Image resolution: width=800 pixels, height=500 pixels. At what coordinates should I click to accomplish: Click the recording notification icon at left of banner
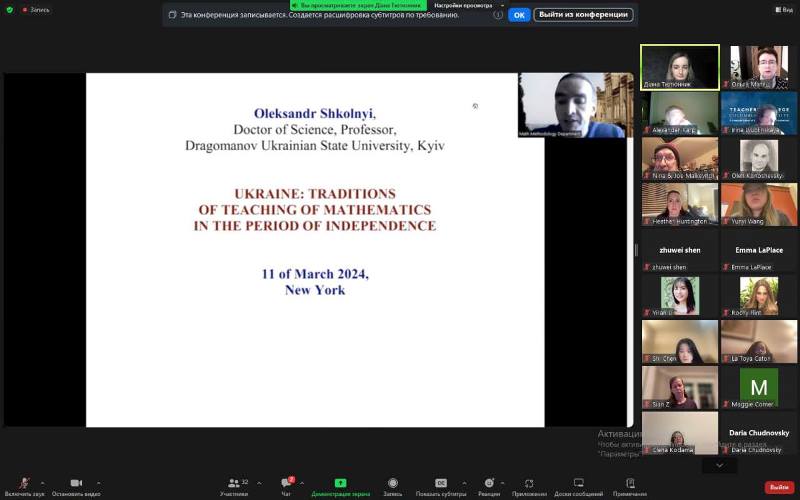(172, 15)
